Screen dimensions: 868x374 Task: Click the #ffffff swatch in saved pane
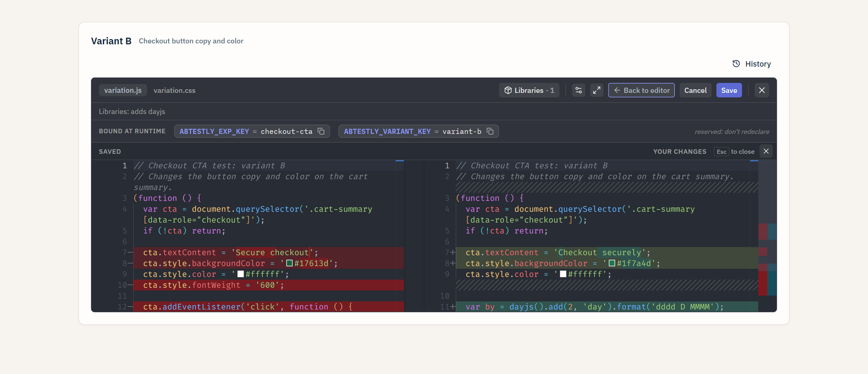pos(241,274)
